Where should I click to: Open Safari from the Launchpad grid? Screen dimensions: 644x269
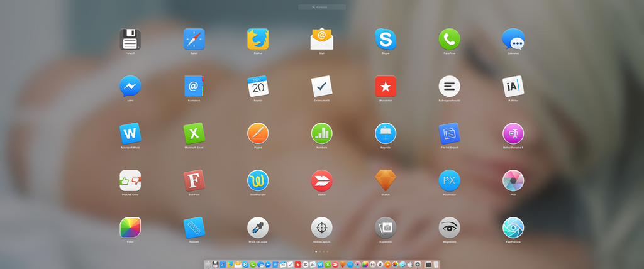194,39
